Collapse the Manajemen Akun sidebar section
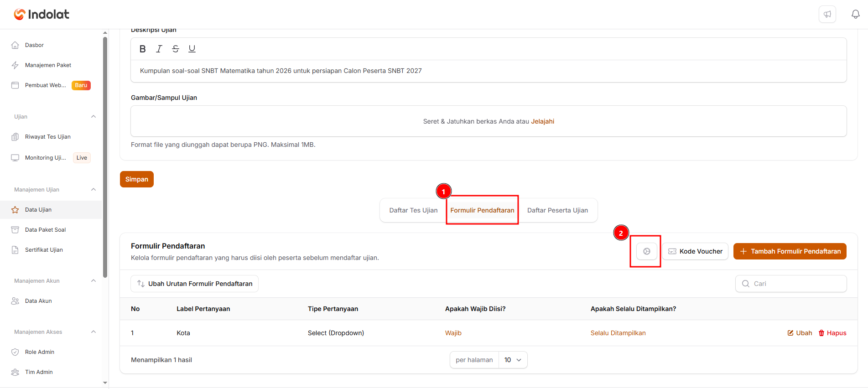This screenshot has height=389, width=868. point(94,281)
